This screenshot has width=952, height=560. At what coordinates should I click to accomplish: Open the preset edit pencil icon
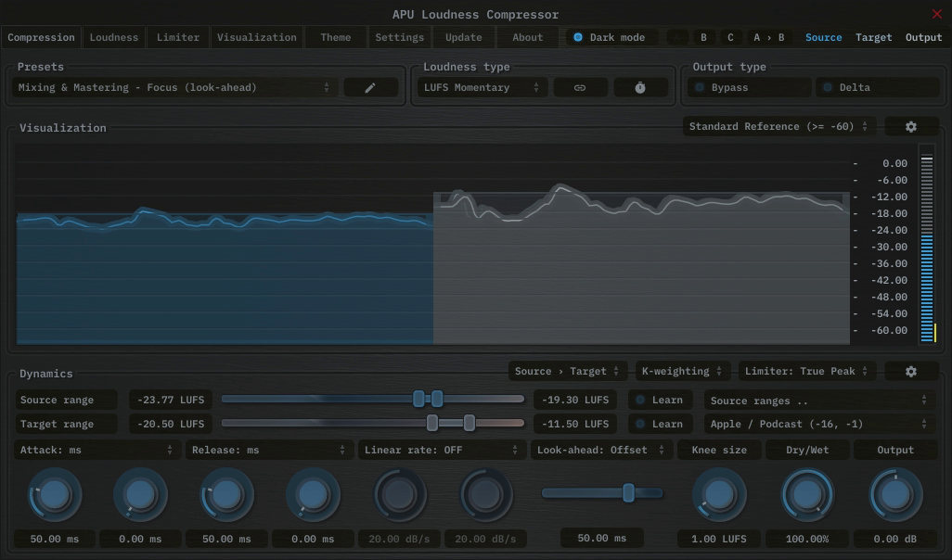[370, 86]
